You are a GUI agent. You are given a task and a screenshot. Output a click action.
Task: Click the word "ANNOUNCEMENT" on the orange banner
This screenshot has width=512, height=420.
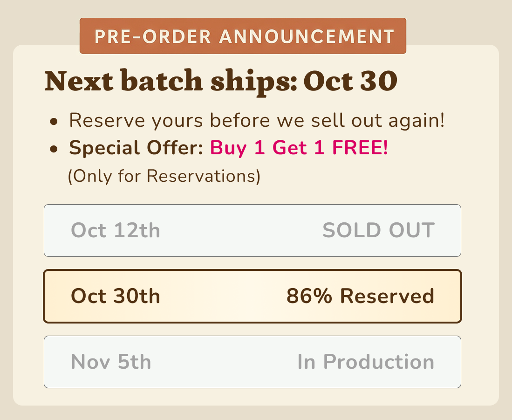click(307, 36)
